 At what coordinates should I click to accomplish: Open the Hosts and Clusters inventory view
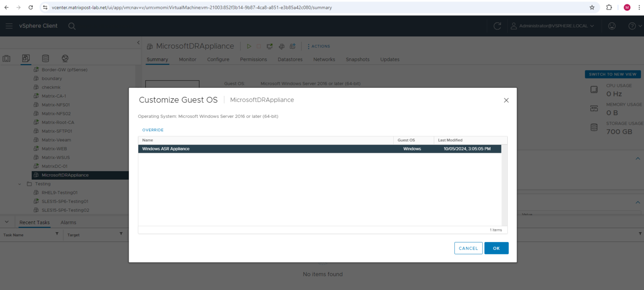(x=6, y=58)
